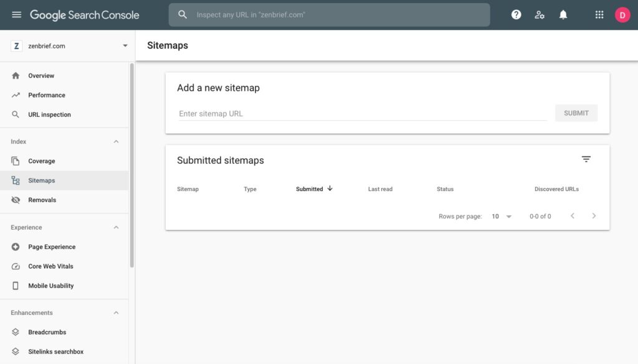Click the URL inspection magnifier icon
Image resolution: width=638 pixels, height=364 pixels.
[16, 114]
